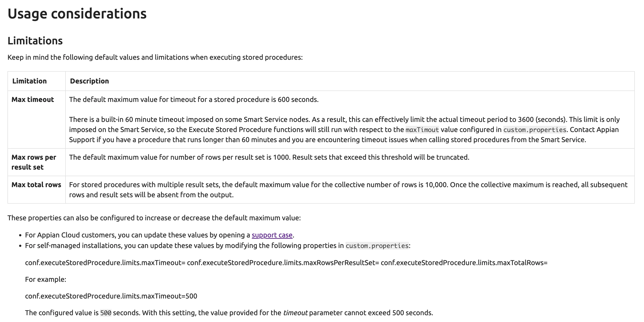Click custom.properties code in self-managed bullet
Image resolution: width=644 pixels, height=322 pixels.
[377, 246]
